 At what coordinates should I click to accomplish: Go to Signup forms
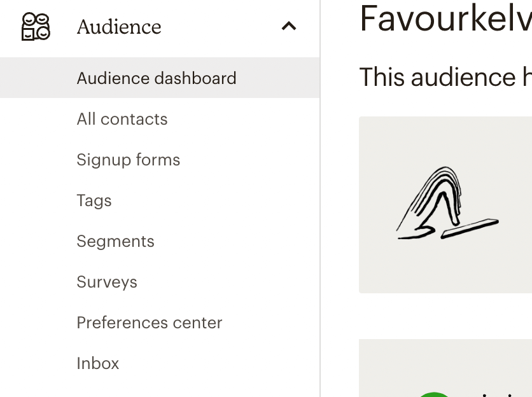[129, 160]
